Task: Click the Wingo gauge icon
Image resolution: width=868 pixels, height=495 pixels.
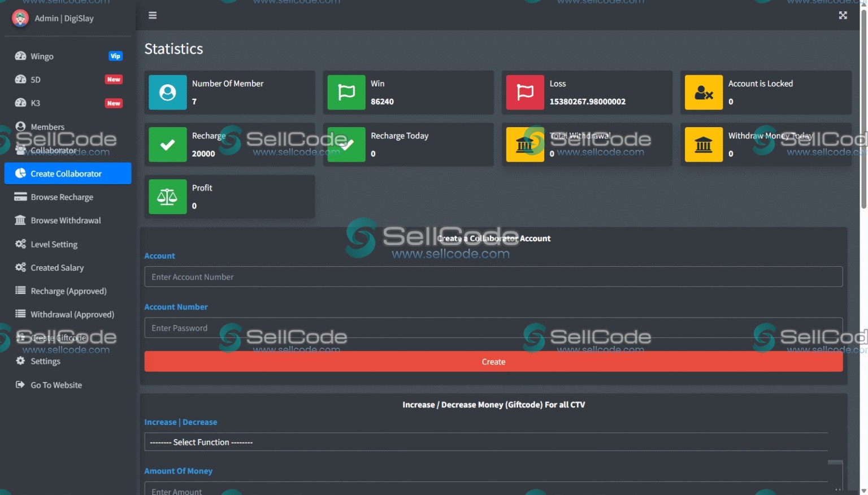Action: tap(20, 56)
